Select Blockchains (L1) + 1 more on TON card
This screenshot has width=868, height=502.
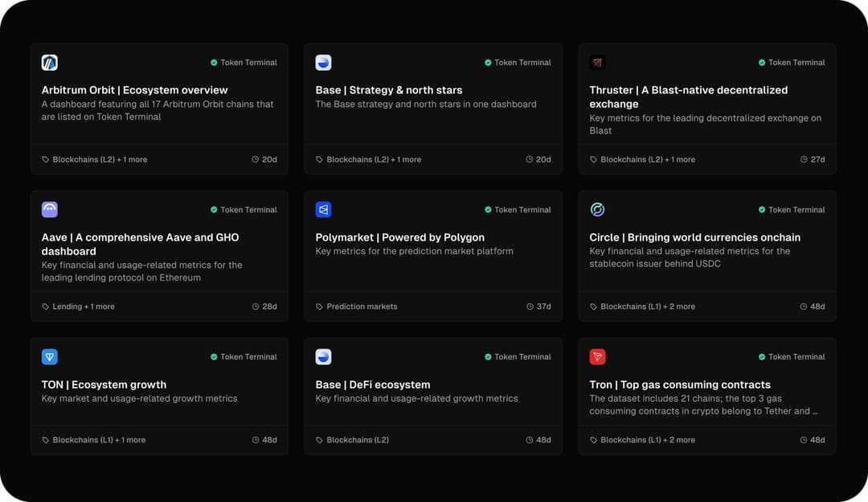pos(99,440)
